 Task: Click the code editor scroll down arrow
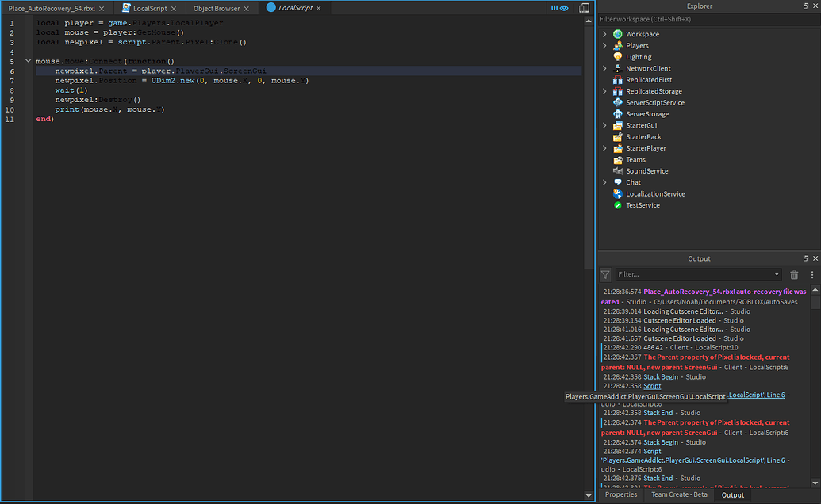(589, 495)
